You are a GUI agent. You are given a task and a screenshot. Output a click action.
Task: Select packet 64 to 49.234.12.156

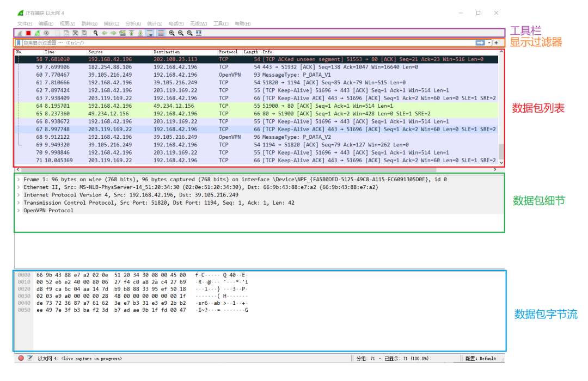[x=256, y=106]
